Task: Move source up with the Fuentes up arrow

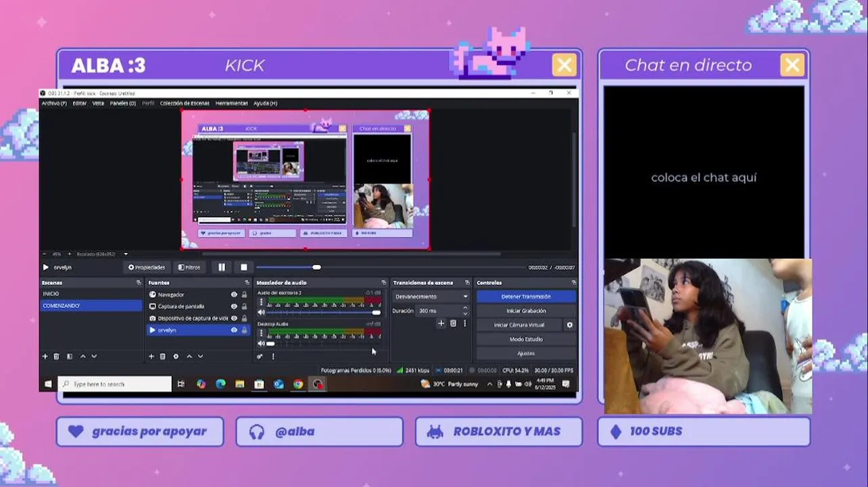Action: [x=189, y=356]
